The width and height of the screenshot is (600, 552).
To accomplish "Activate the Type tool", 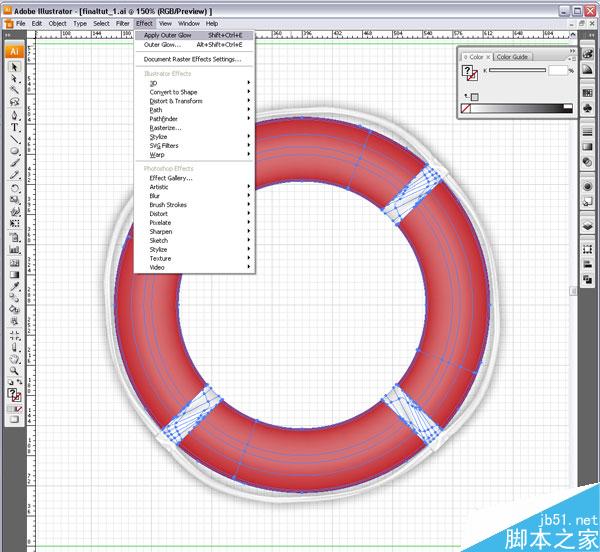I will click(15, 127).
